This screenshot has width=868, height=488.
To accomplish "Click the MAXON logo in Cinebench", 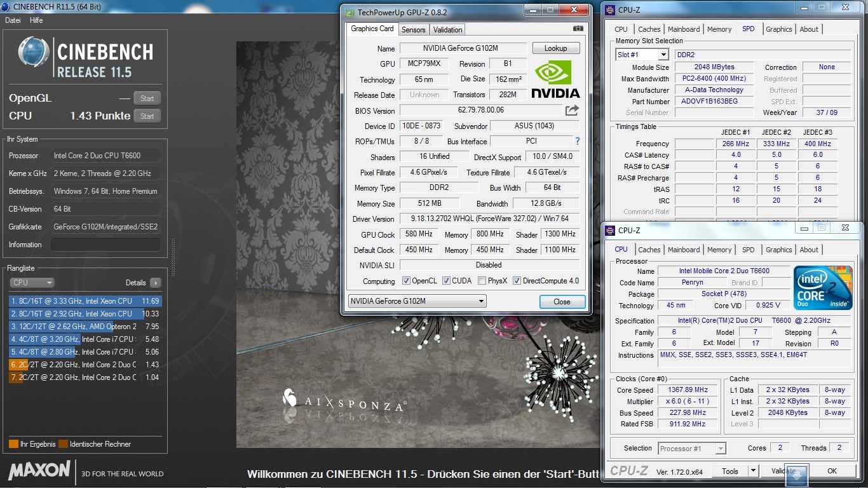I will pos(39,470).
